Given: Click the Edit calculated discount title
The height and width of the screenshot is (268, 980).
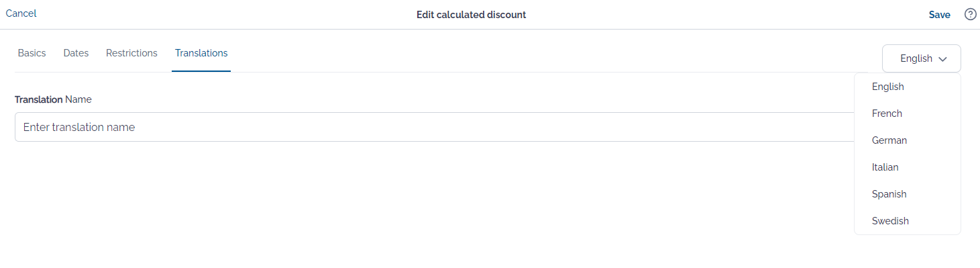Looking at the screenshot, I should tap(471, 15).
